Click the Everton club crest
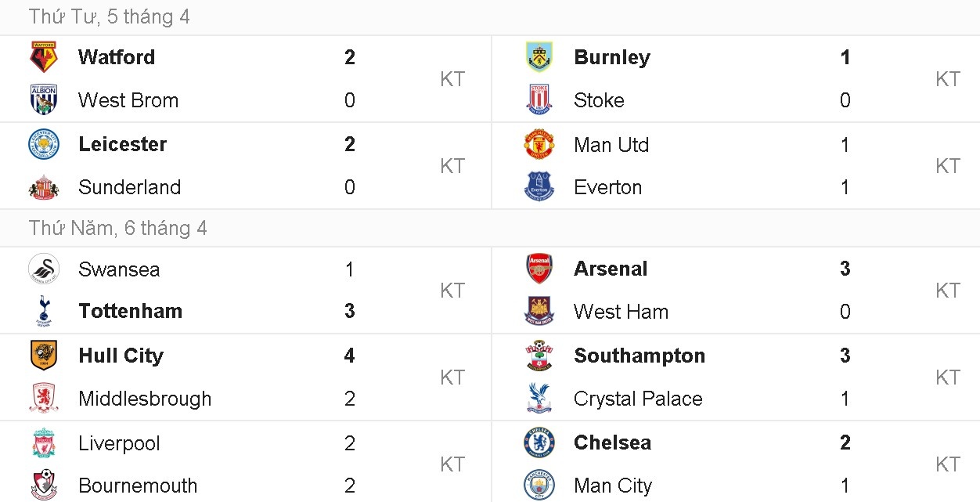This screenshot has width=980, height=502. point(539,187)
